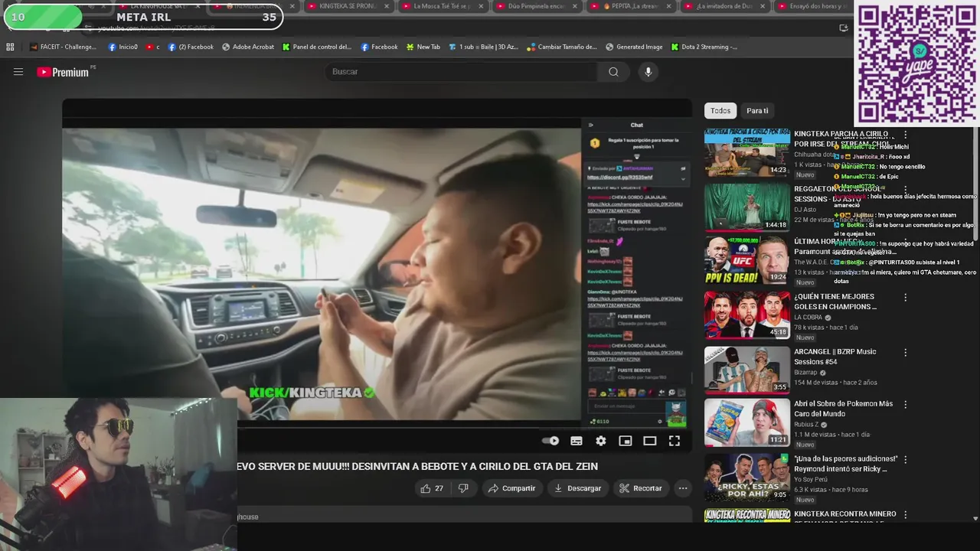Enter fullscreen with the player icon
980x551 pixels.
click(x=675, y=441)
